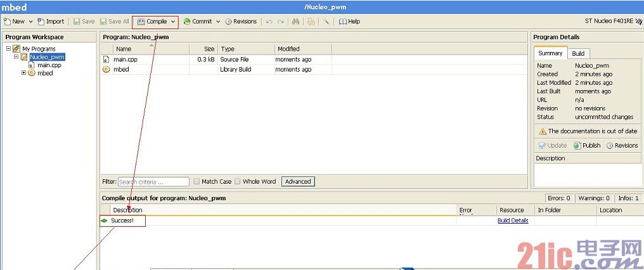Viewport: 644px width, 270px height.
Task: Sort file list by Modified column
Action: pos(303,49)
